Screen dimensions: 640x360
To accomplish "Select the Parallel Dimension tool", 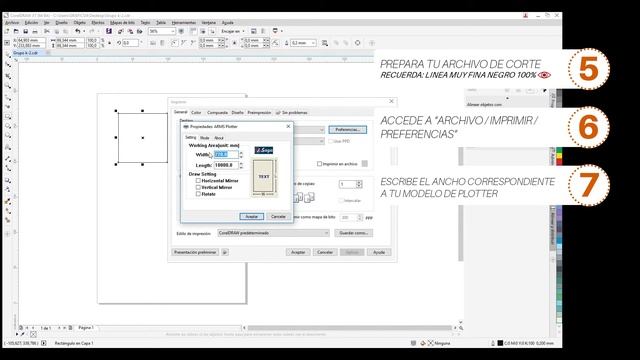I will 8,158.
